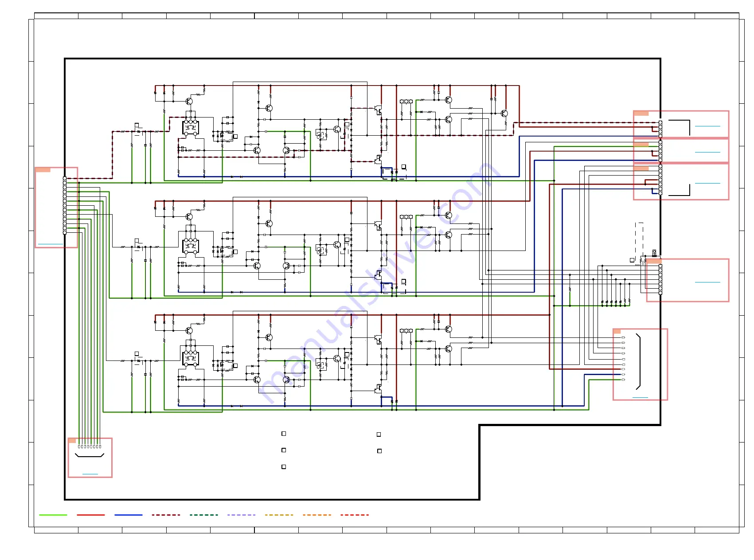This screenshot has width=754, height=560.
Task: Click the three-circle jumper symbol in the bottom channel
Action: click(x=406, y=331)
